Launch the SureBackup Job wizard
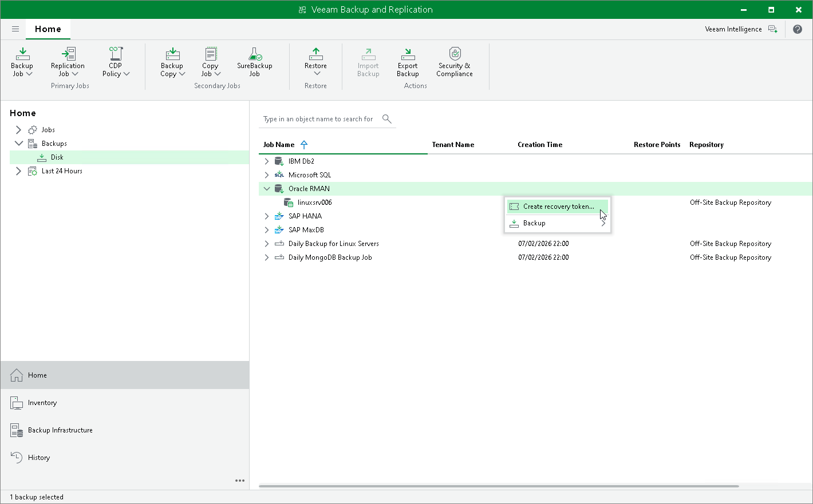Viewport: 813px width, 504px height. coord(255,62)
